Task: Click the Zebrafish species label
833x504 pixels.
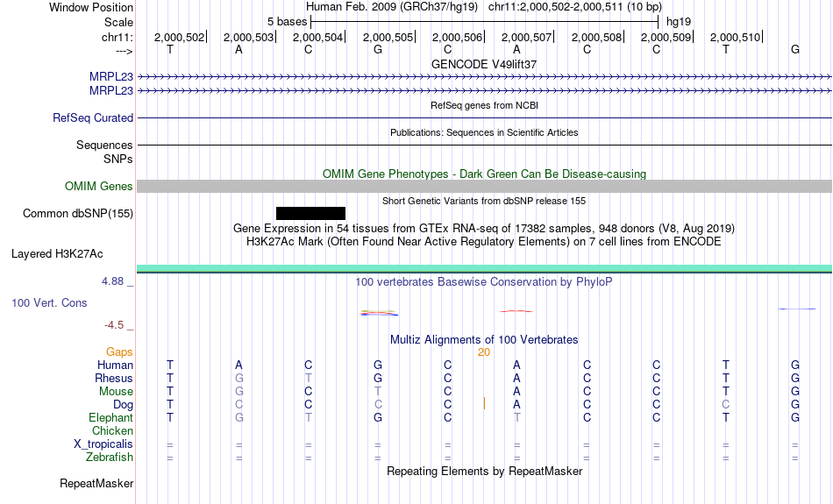Action: 110,458
